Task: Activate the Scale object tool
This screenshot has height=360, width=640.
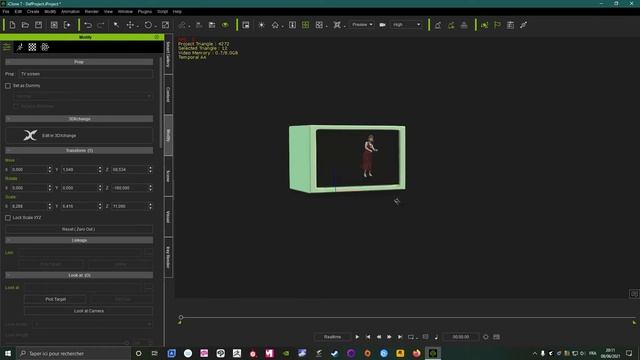Action: pos(165,25)
